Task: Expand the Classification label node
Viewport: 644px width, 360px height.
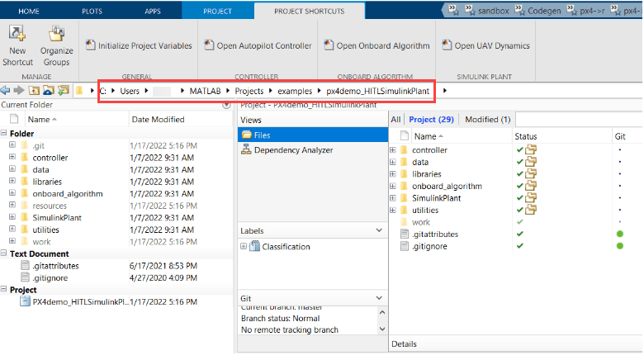Action: click(x=244, y=246)
